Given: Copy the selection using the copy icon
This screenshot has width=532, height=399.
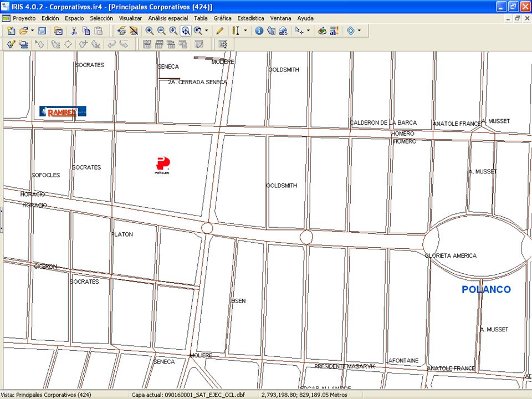Looking at the screenshot, I should pos(86,31).
